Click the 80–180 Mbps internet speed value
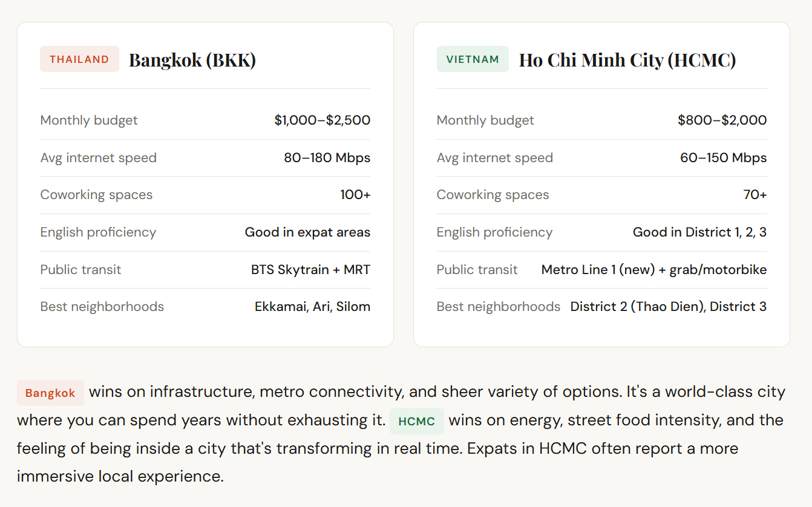812x507 pixels. pos(327,158)
